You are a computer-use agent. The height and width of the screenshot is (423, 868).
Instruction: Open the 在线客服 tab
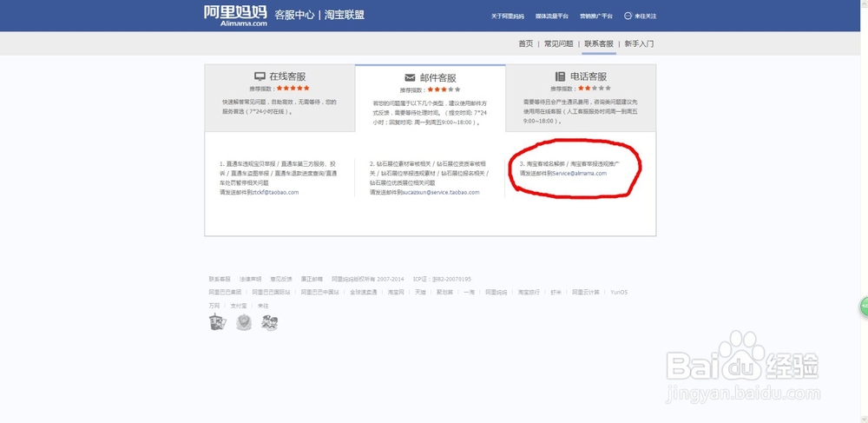[x=279, y=98]
